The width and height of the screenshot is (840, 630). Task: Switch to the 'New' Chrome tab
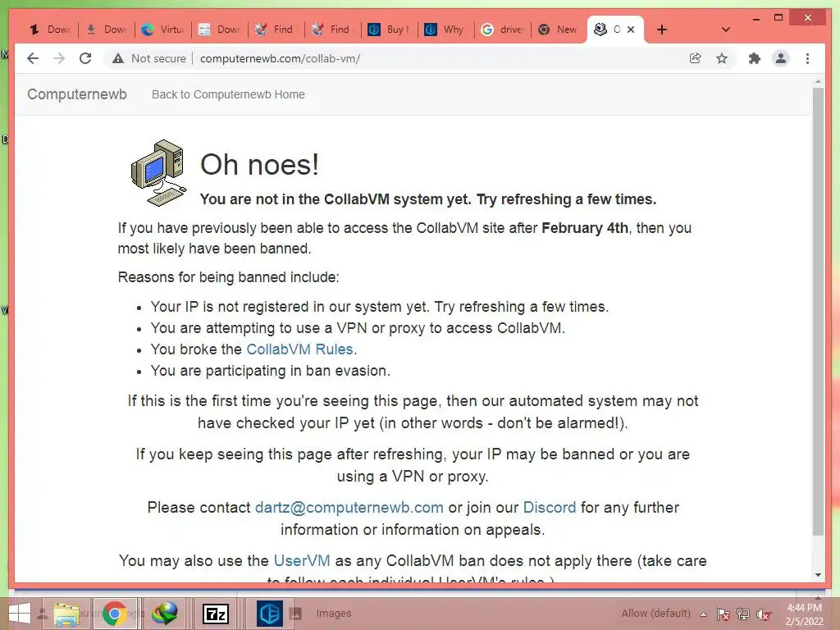click(x=559, y=30)
